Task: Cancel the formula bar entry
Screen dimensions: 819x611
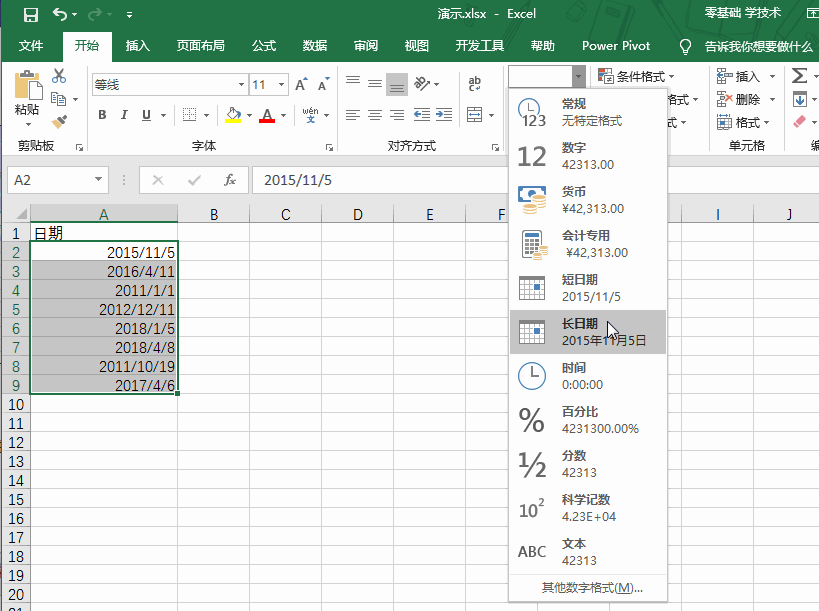Action: (158, 180)
